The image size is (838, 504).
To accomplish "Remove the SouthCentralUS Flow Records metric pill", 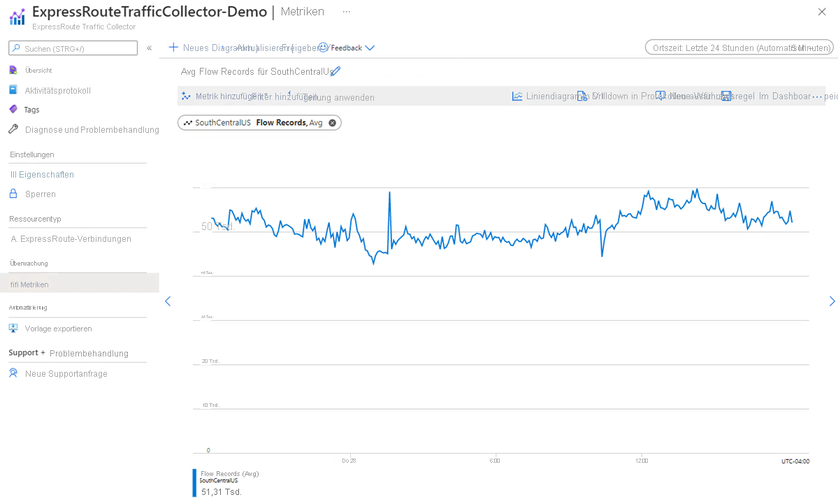I will [x=332, y=123].
